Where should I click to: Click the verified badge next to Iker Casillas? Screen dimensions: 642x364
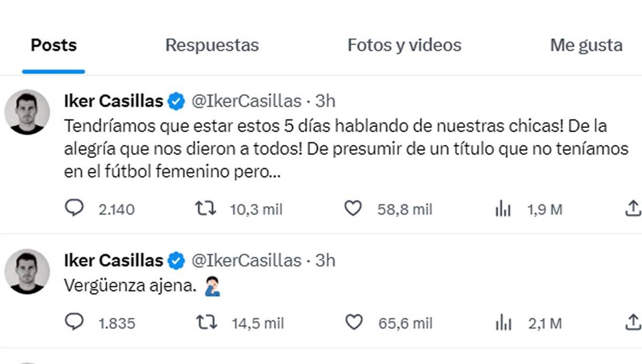(x=176, y=101)
